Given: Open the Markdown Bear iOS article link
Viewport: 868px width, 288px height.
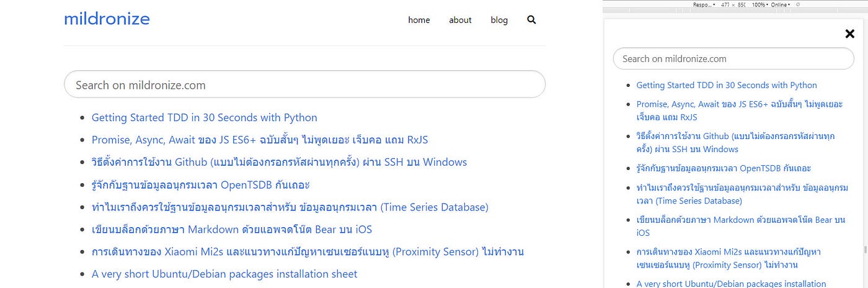Looking at the screenshot, I should pos(232,229).
